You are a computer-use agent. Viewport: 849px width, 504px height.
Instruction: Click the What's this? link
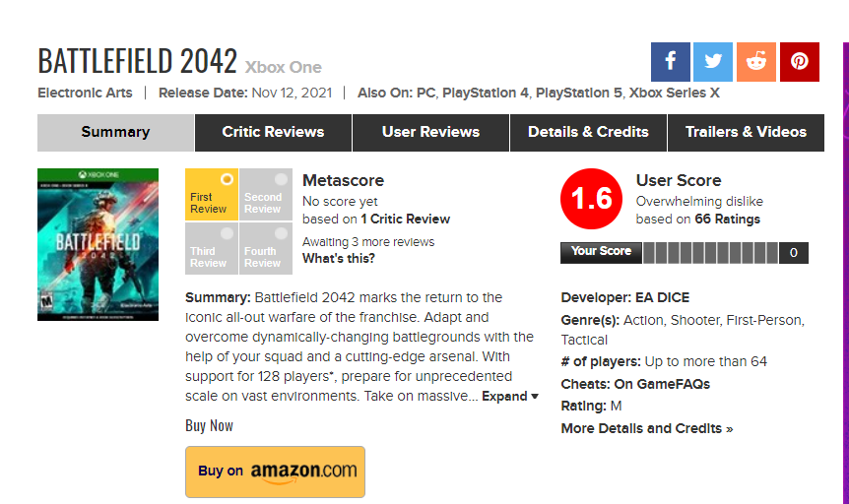tap(339, 259)
